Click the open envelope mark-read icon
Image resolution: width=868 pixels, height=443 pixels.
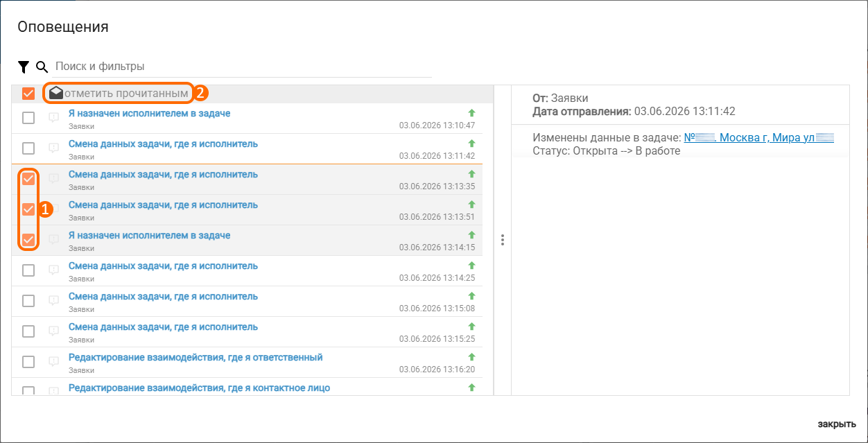tap(56, 93)
